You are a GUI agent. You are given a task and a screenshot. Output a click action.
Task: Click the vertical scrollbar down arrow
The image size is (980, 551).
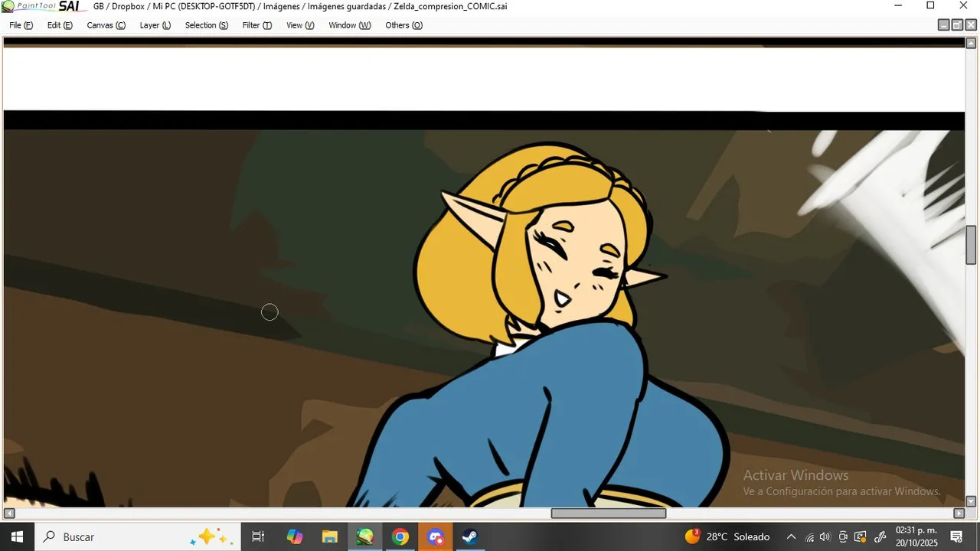[x=971, y=501]
